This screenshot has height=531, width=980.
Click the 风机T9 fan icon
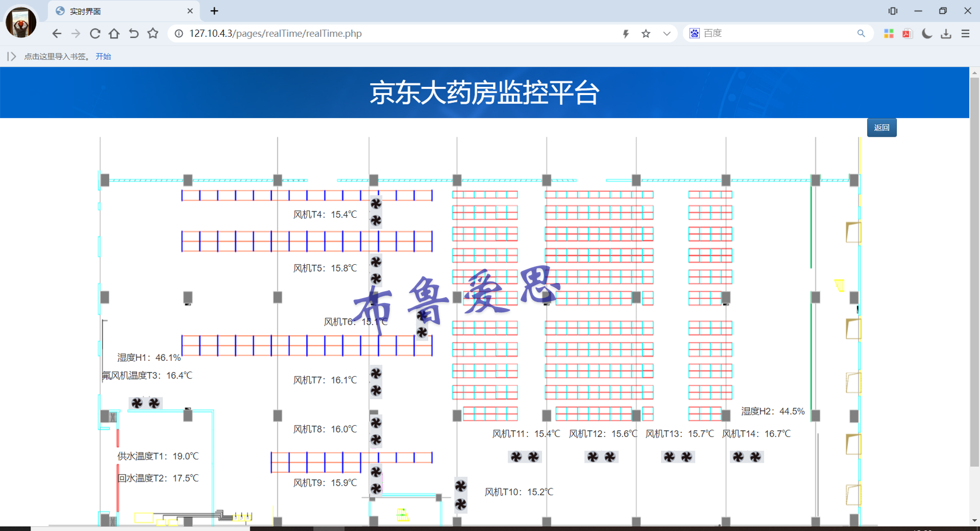pyautogui.click(x=376, y=480)
